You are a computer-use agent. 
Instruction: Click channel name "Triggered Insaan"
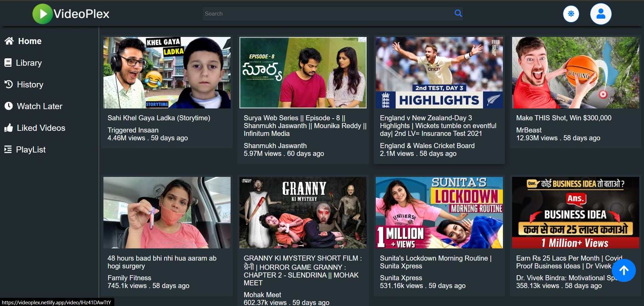(133, 130)
